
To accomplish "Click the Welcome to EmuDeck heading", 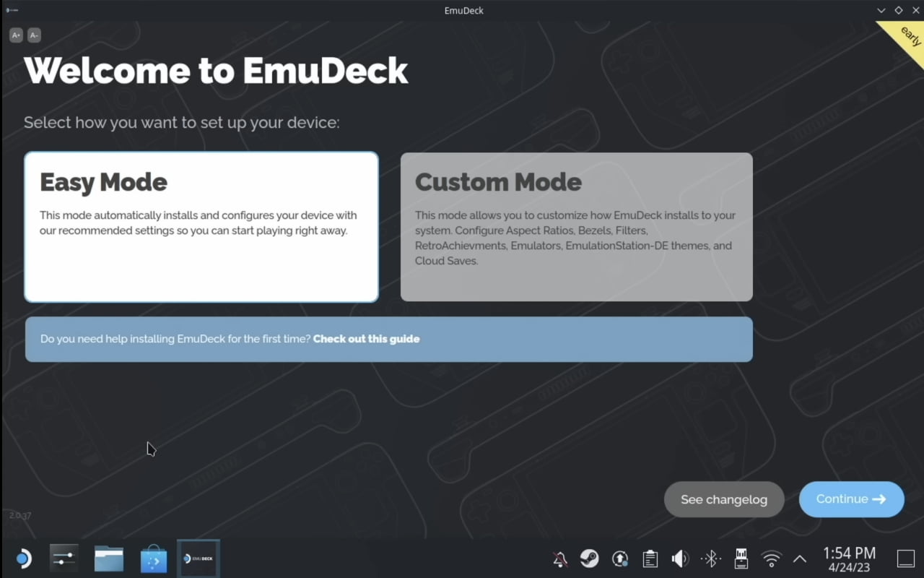I will pyautogui.click(x=216, y=71).
